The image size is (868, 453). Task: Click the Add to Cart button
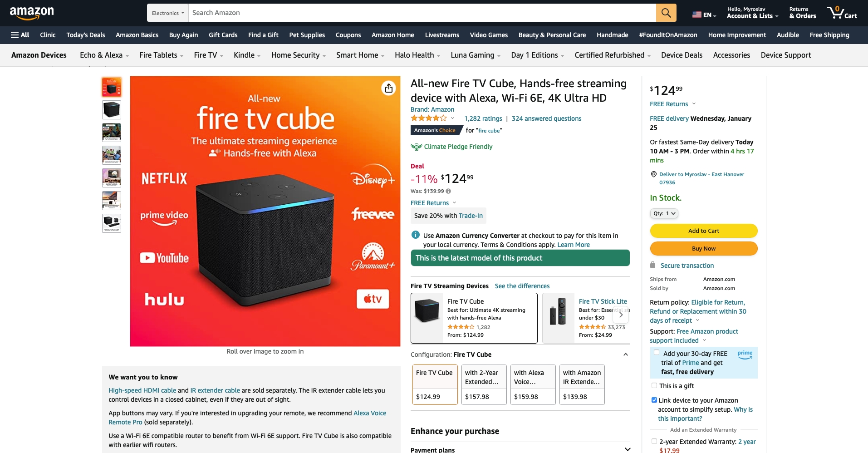[x=704, y=231]
